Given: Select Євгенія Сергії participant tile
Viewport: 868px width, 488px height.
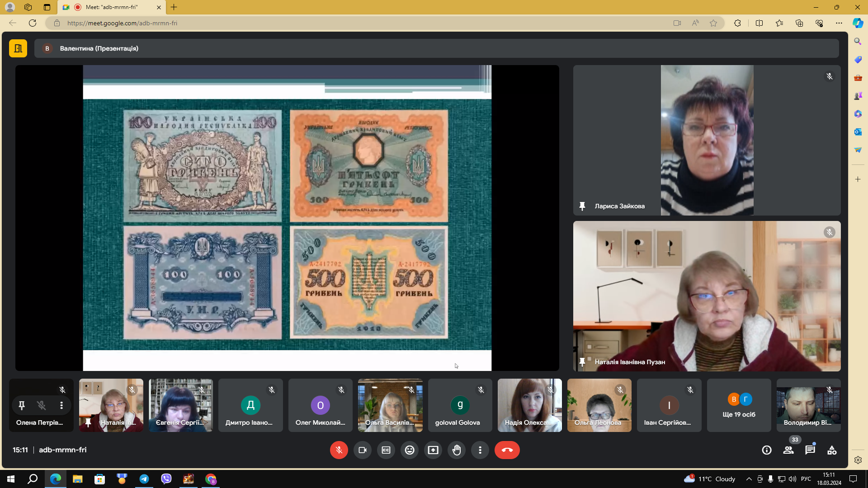Looking at the screenshot, I should [181, 405].
